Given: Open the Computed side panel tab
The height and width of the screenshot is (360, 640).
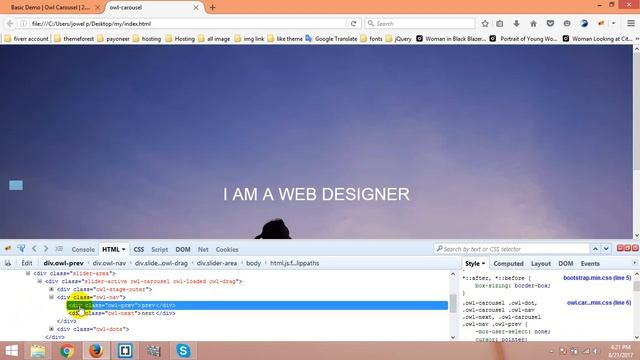Looking at the screenshot, I should coord(508,264).
